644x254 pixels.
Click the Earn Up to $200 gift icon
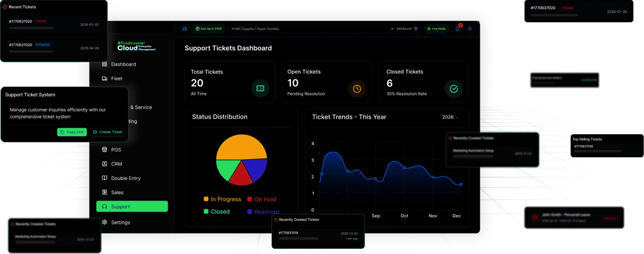(198, 29)
